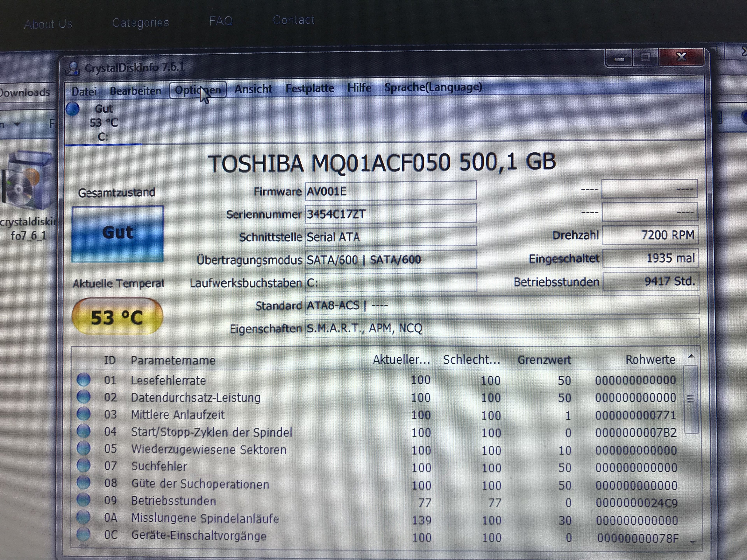Open the Optionen menu
The image size is (747, 560).
click(198, 90)
